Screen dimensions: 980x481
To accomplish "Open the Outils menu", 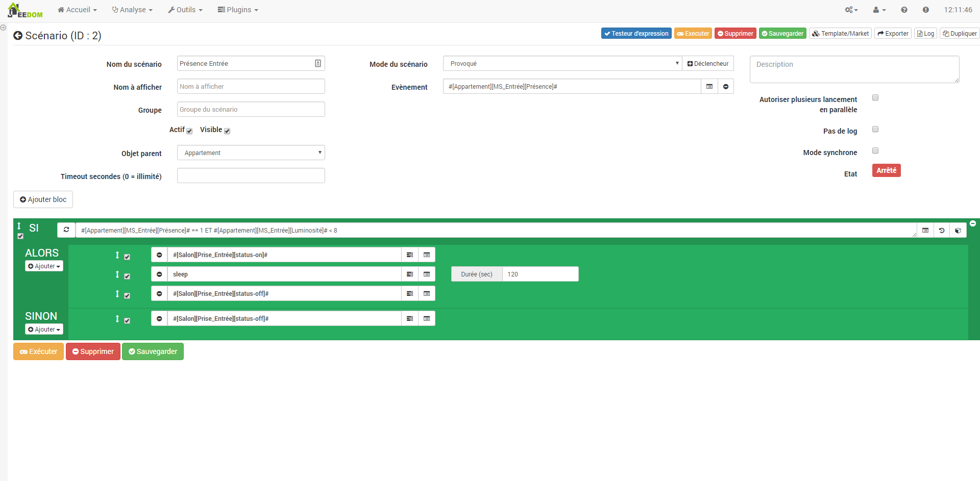I will (185, 10).
